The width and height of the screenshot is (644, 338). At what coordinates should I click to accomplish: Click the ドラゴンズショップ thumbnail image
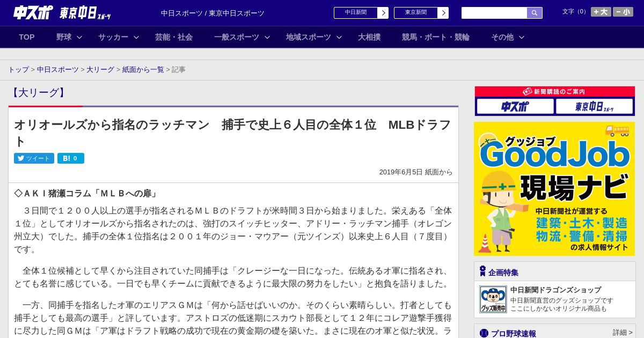tap(493, 299)
